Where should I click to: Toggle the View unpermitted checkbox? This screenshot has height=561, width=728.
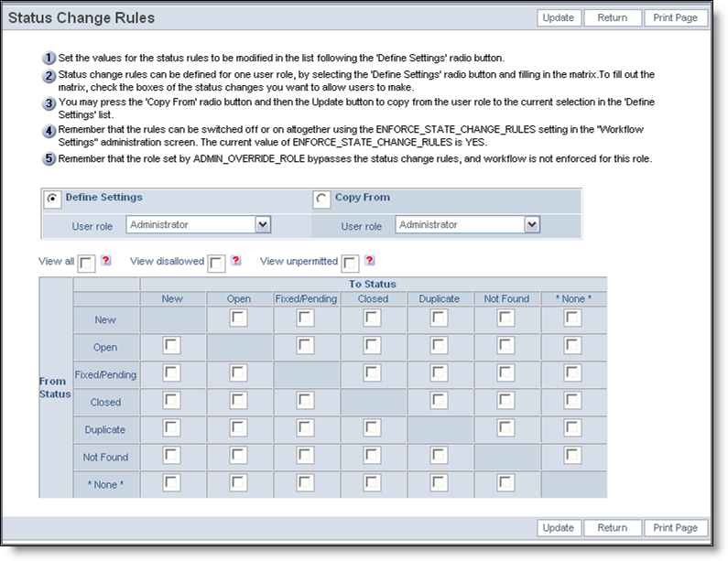pos(350,264)
